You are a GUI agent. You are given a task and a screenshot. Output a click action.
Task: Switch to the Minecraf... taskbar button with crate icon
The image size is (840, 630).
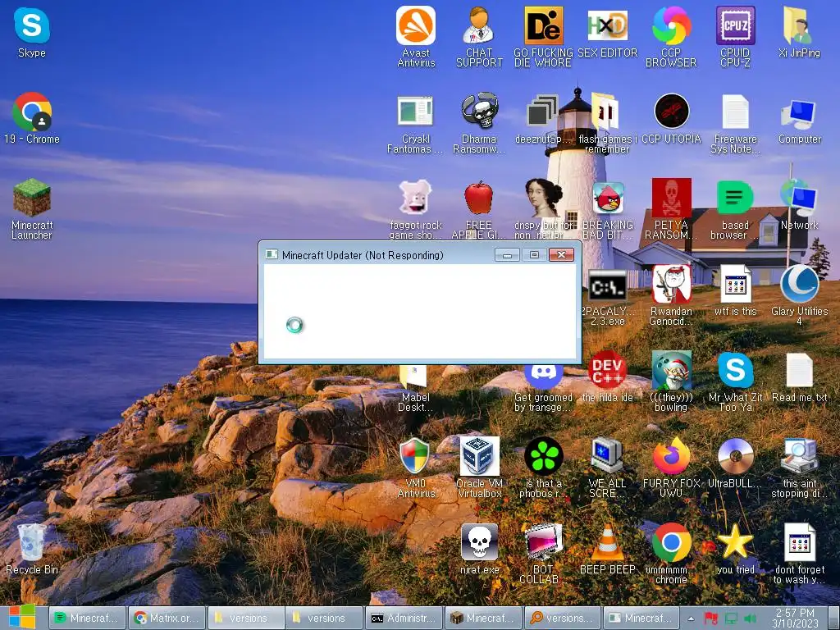click(484, 618)
